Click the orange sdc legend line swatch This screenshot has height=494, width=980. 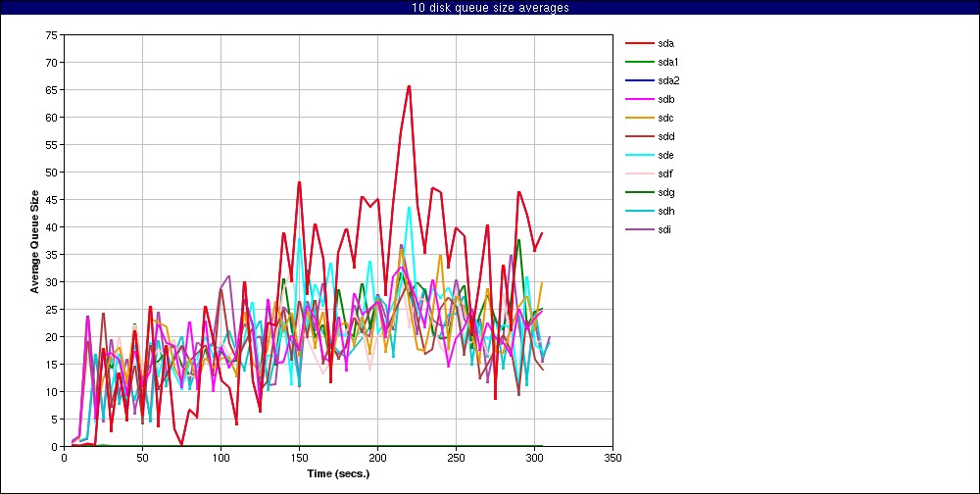(639, 118)
